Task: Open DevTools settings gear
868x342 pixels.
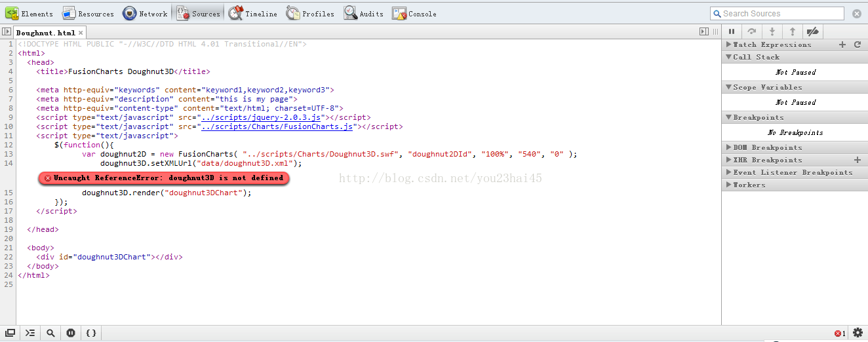Action: [858, 333]
